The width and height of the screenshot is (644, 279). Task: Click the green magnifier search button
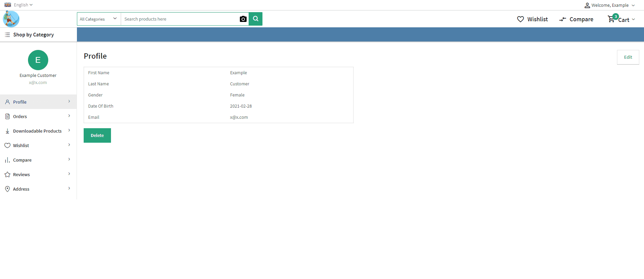256,19
